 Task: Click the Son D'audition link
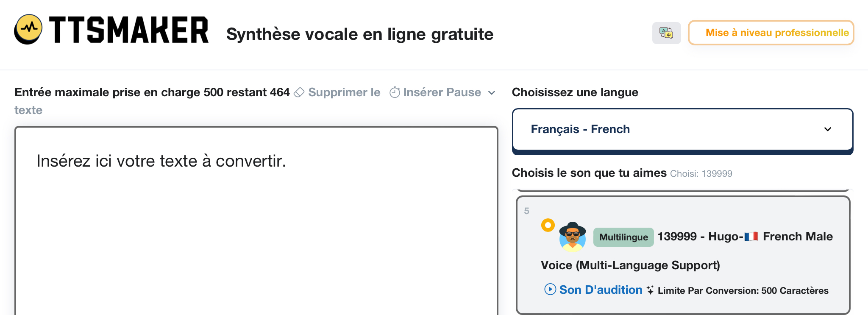click(x=601, y=290)
